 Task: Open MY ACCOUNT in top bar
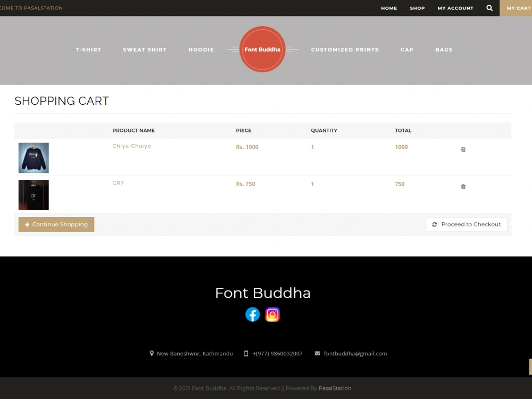(455, 8)
